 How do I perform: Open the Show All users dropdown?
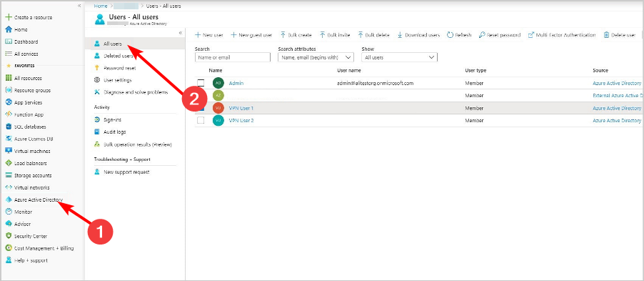coord(399,58)
